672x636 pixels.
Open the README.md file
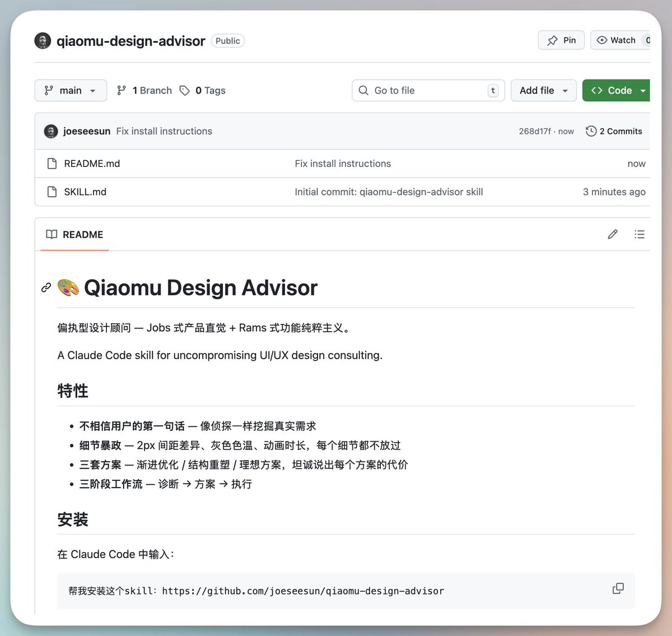click(x=92, y=164)
